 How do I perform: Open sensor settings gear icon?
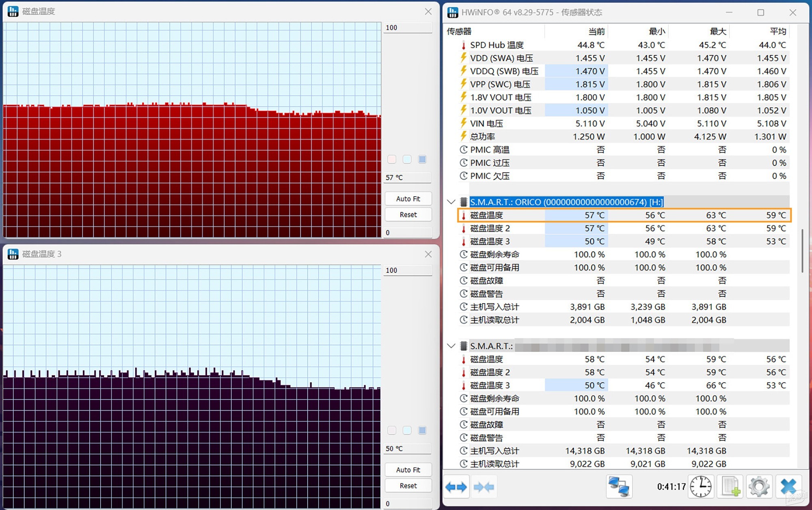[x=759, y=486]
